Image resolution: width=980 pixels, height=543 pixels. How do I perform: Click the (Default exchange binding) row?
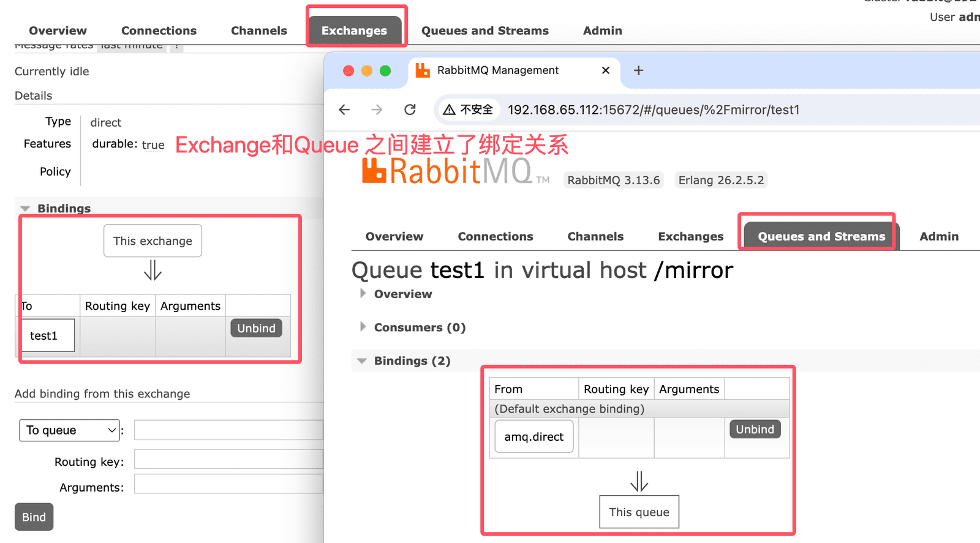[639, 409]
